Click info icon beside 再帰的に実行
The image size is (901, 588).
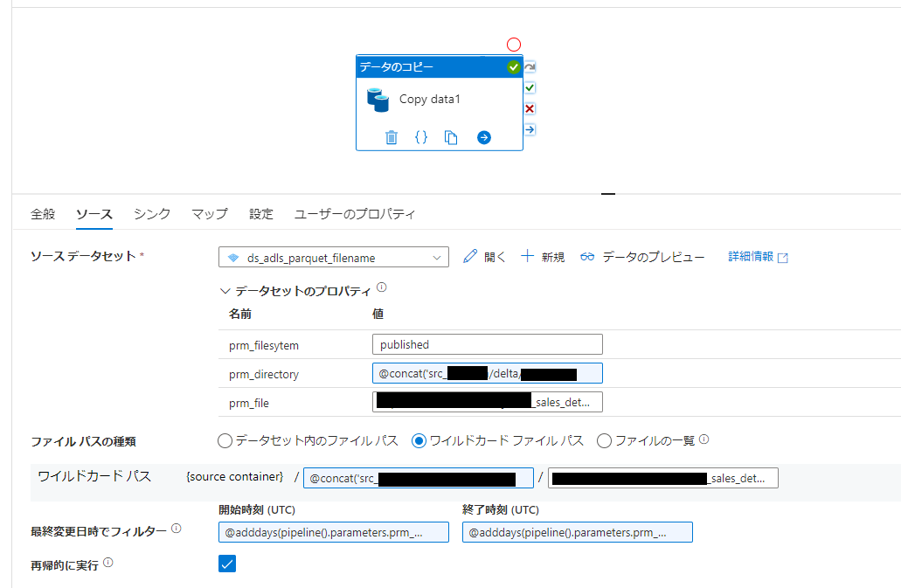pos(108,563)
